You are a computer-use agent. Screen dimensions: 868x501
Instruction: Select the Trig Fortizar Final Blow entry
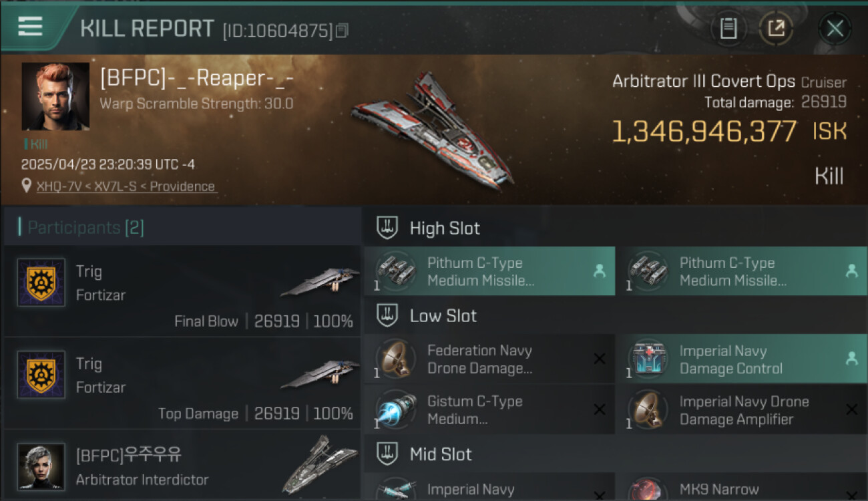tap(182, 291)
